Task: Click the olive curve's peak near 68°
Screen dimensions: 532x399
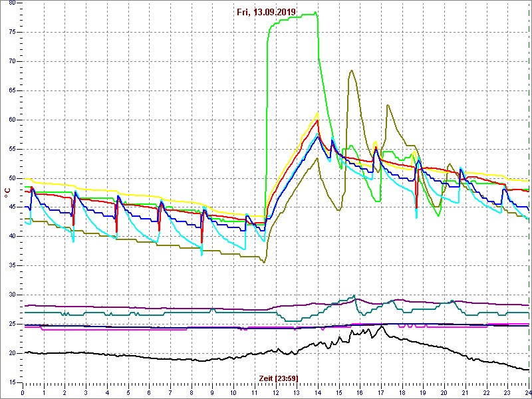Action: click(x=352, y=70)
